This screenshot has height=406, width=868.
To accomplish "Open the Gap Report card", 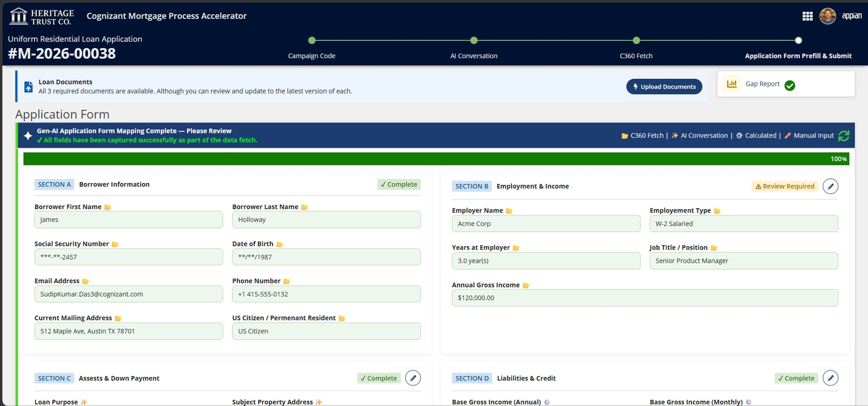I will pyautogui.click(x=786, y=84).
